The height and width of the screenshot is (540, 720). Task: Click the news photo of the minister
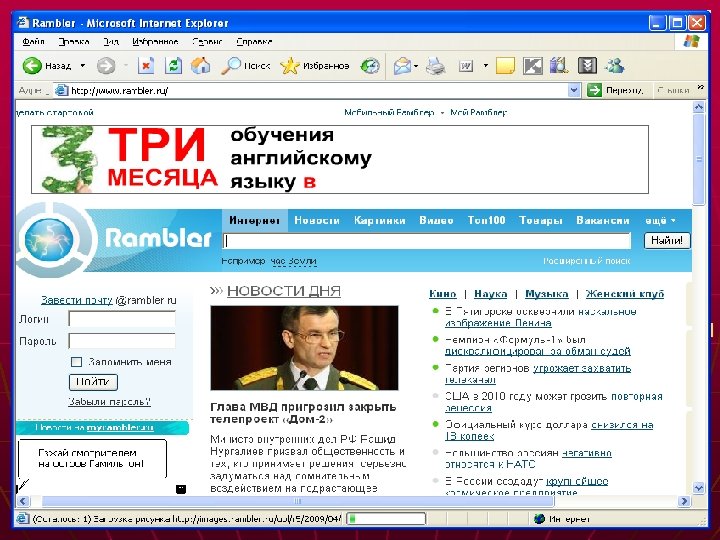pos(304,348)
